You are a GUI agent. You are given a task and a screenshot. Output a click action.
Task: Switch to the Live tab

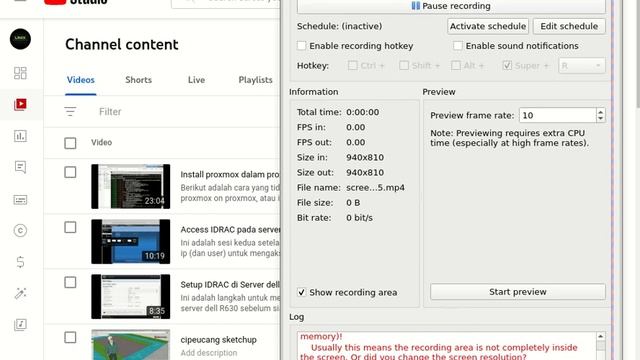point(196,80)
